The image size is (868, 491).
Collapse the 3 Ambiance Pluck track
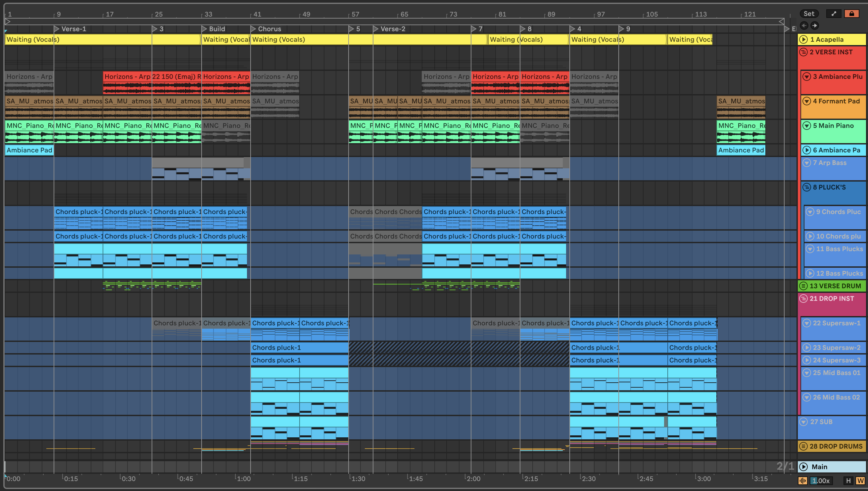pos(807,77)
